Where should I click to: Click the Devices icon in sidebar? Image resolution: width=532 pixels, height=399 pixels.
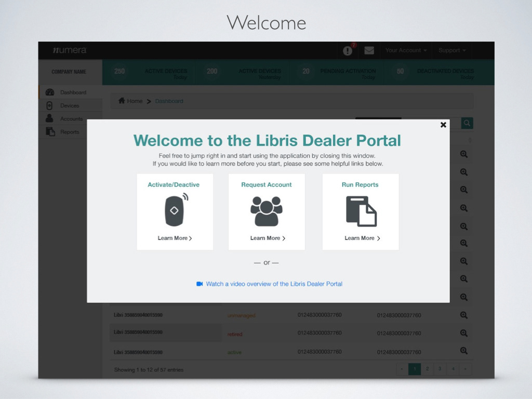click(49, 105)
